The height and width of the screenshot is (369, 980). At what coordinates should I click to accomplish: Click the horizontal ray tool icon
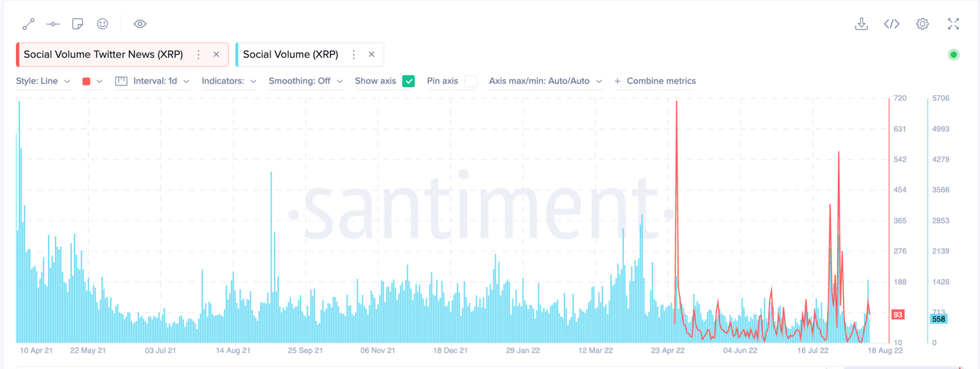[53, 24]
